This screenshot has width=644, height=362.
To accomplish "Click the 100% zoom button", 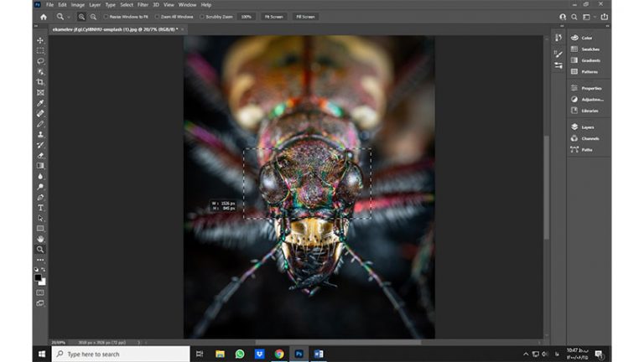I will click(246, 17).
